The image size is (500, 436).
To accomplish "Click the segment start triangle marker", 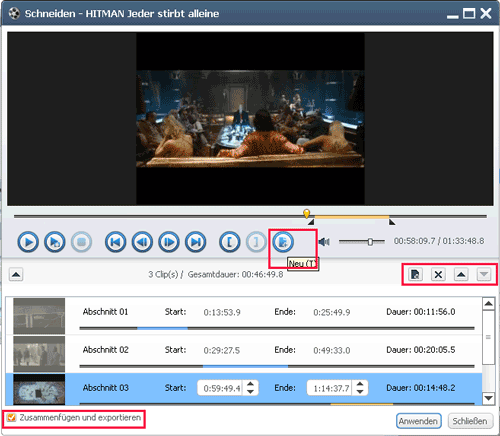I will 311,222.
